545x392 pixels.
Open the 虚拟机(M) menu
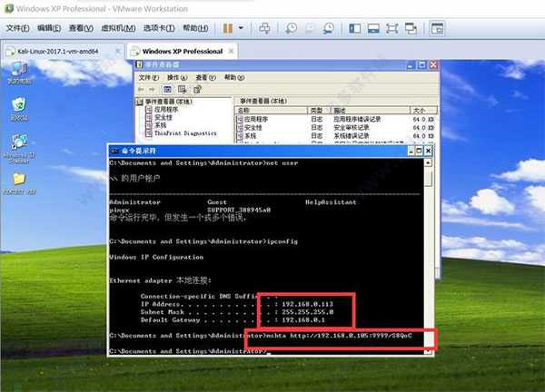tap(118, 28)
